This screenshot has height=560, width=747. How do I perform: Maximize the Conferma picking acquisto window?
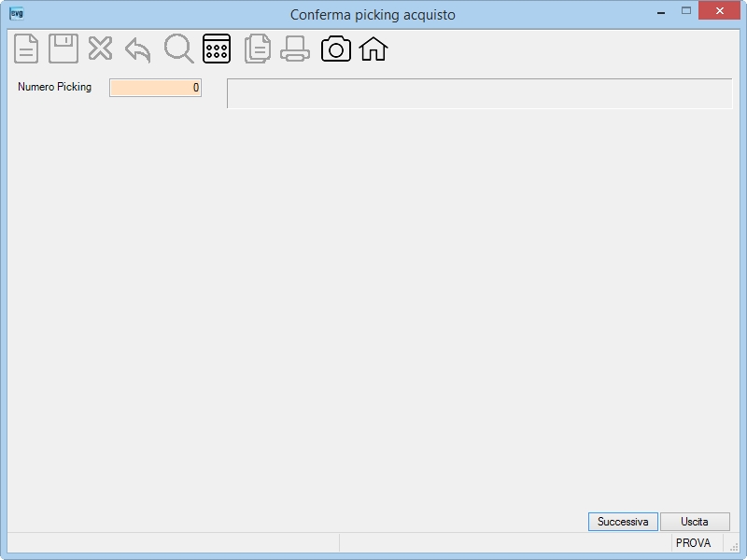point(686,10)
